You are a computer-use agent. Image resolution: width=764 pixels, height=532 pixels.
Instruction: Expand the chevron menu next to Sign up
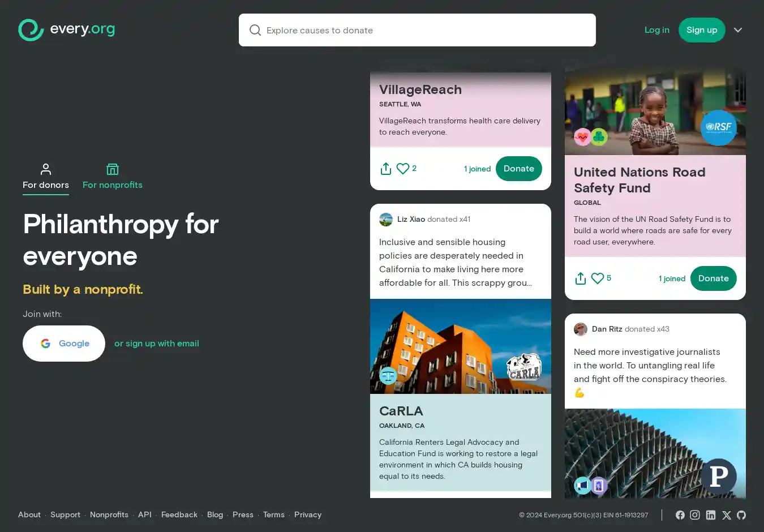point(738,30)
